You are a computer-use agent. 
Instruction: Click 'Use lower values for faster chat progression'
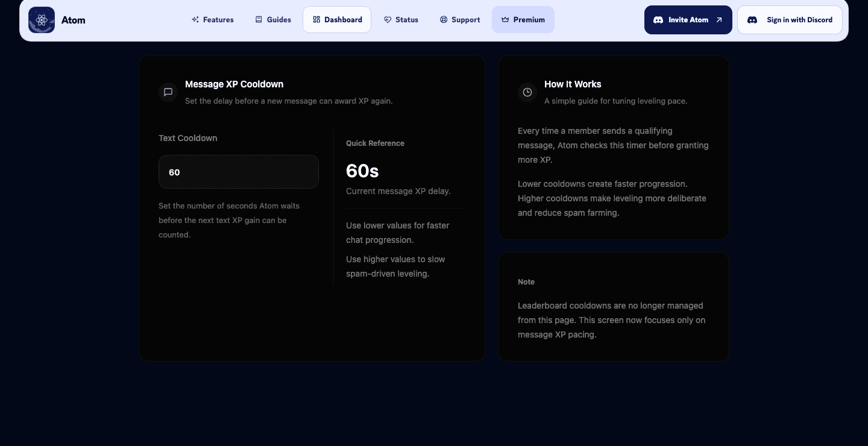[x=398, y=233]
